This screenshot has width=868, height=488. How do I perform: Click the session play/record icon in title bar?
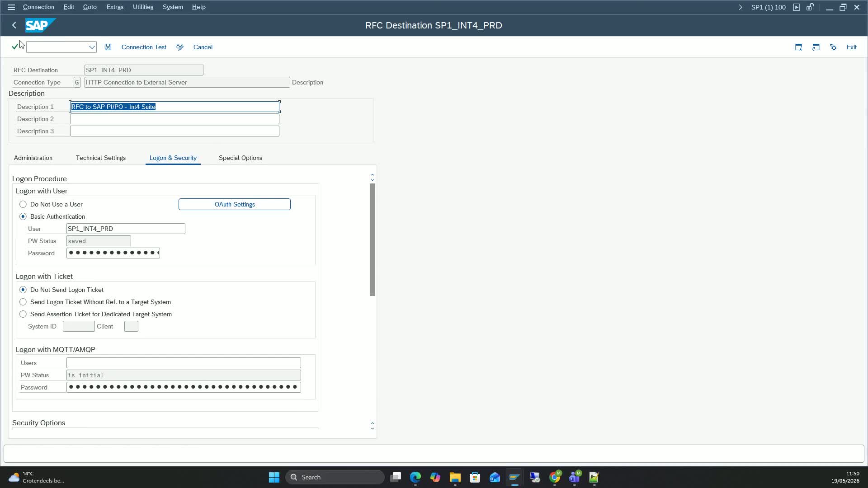[797, 7]
